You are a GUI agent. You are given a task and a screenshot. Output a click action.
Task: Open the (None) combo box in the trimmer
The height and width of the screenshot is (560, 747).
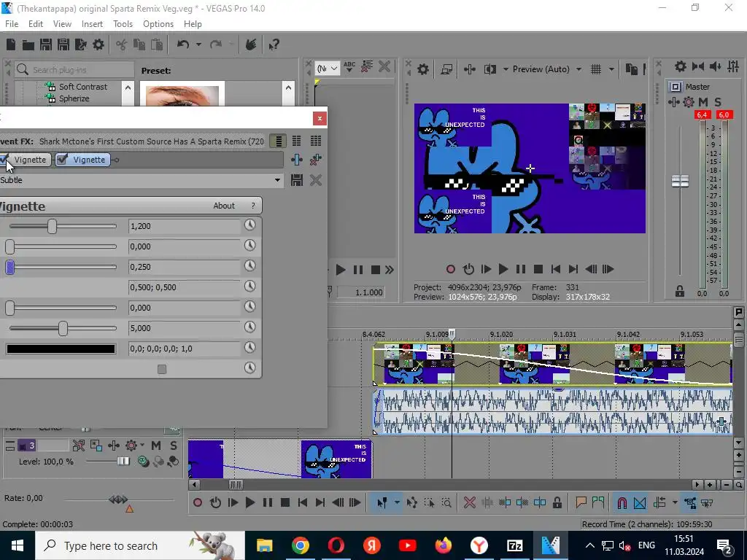[x=328, y=69]
